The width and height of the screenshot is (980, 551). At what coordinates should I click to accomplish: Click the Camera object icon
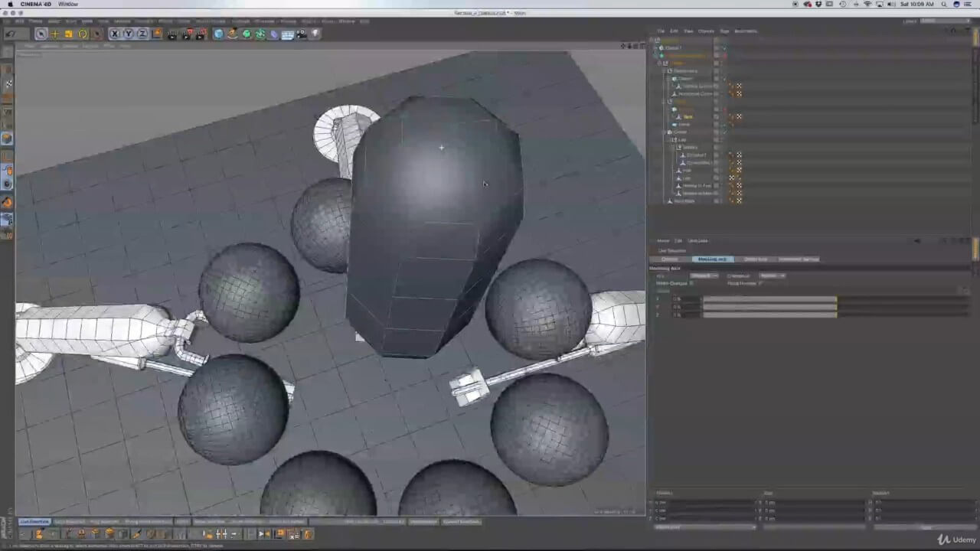pyautogui.click(x=302, y=34)
